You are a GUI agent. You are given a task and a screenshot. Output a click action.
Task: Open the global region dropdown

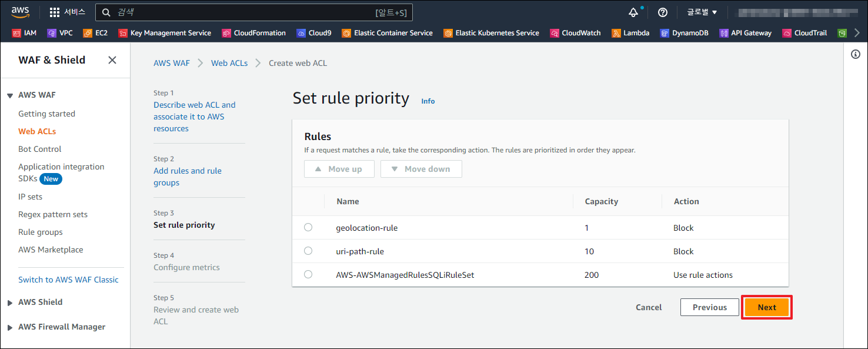pyautogui.click(x=702, y=12)
